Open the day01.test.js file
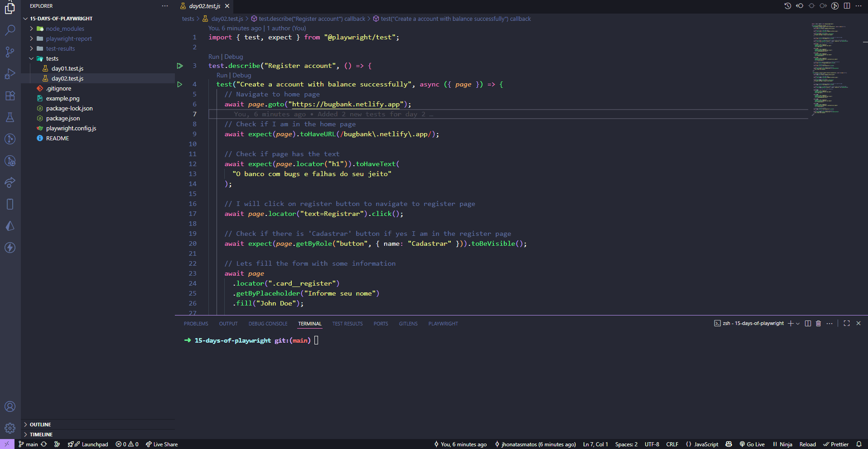The height and width of the screenshot is (449, 868). click(67, 69)
